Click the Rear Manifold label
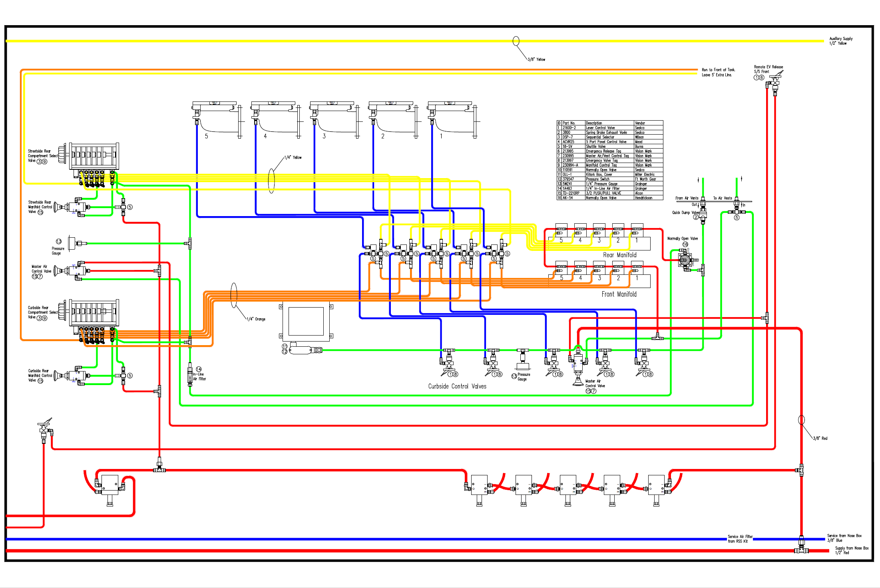880x588 pixels. (x=619, y=255)
